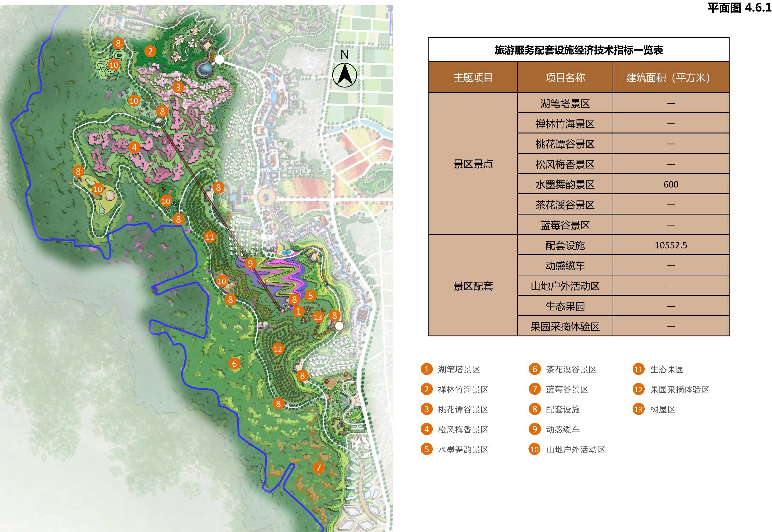Click the legend text 山地户外活动区
This screenshot has width=772, height=532.
click(575, 450)
